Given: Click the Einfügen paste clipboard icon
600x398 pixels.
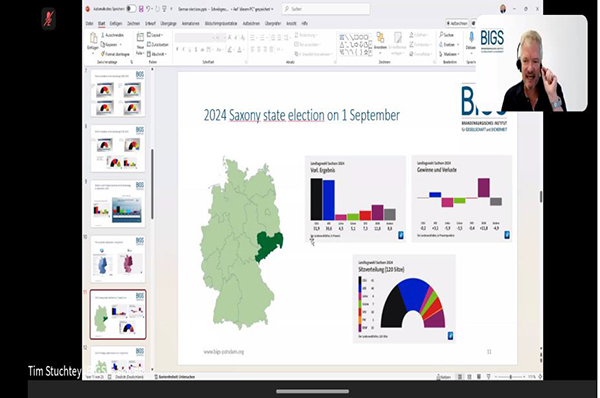Looking at the screenshot, I should (93, 39).
